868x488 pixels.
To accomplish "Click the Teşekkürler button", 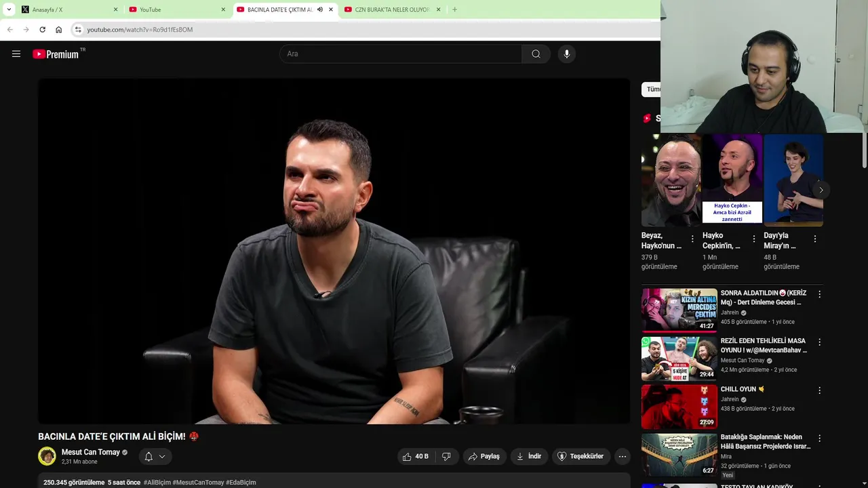I will click(x=580, y=456).
